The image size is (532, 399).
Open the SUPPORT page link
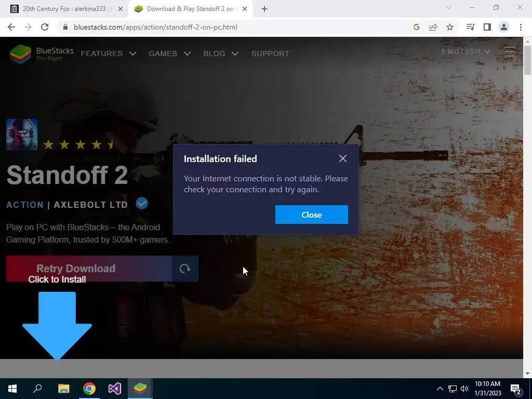(x=270, y=54)
